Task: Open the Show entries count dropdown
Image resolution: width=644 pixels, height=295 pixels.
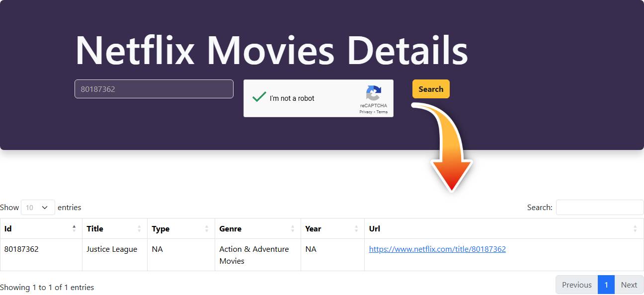Action: 38,208
